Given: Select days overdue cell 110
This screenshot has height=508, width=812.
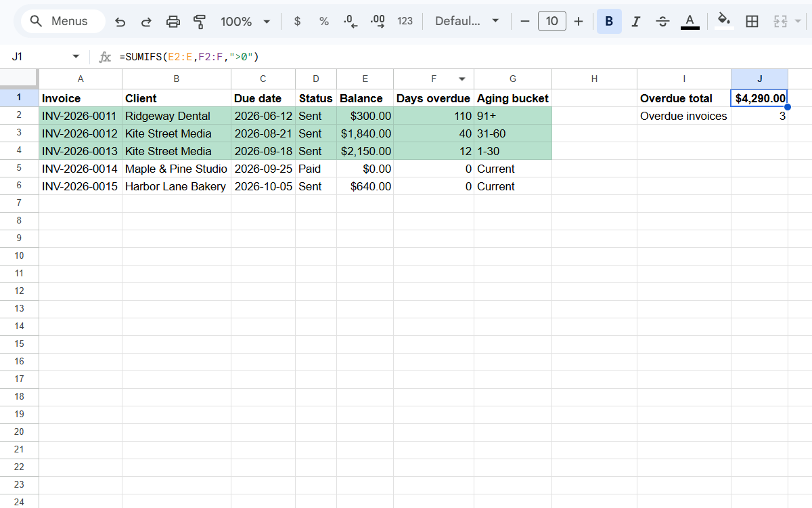Looking at the screenshot, I should click(434, 116).
